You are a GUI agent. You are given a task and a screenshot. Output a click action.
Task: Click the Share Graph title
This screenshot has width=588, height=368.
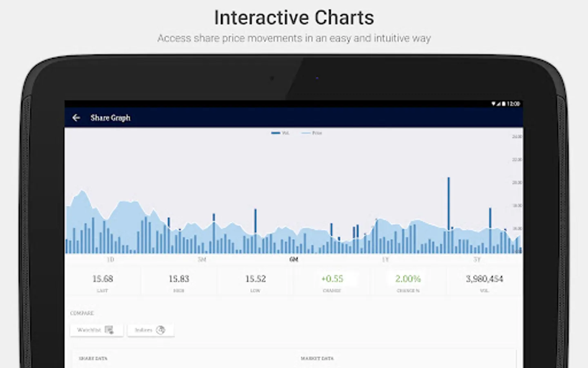[110, 118]
